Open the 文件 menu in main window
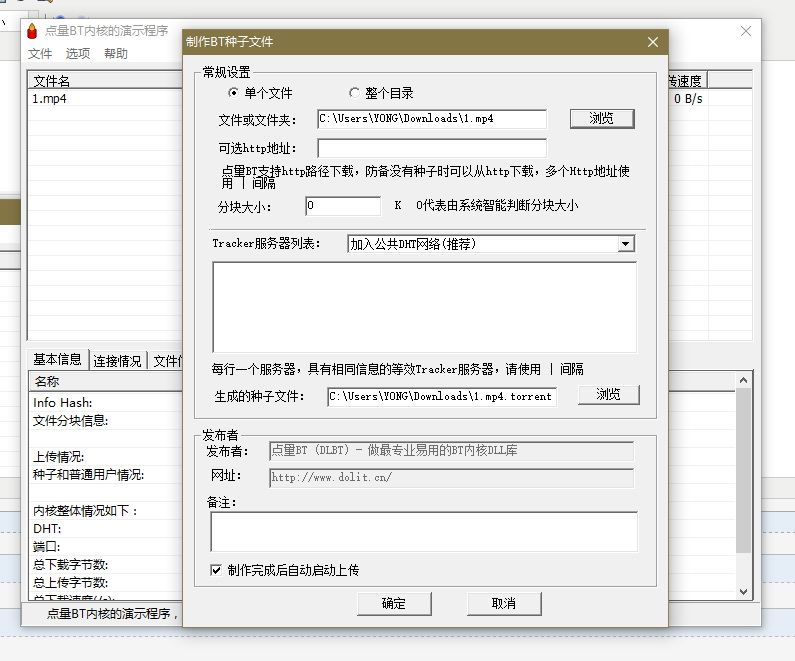Image resolution: width=795 pixels, height=661 pixels. click(x=40, y=53)
